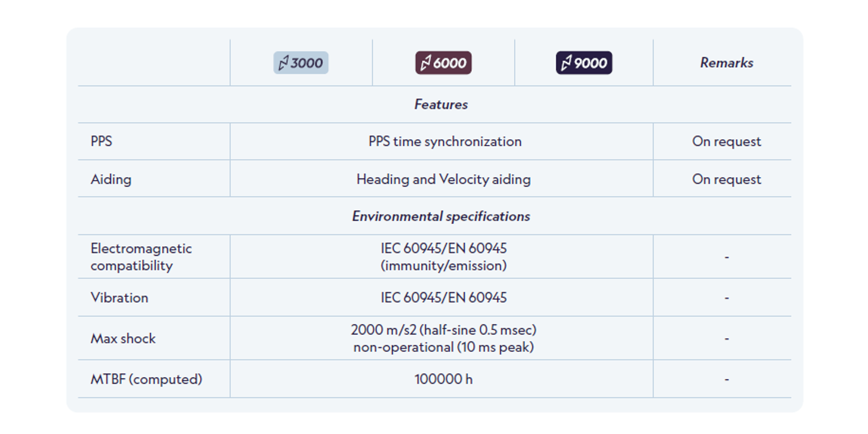Click 'On request' in Aiding row
Image resolution: width=868 pixels, height=434 pixels.
point(726,179)
